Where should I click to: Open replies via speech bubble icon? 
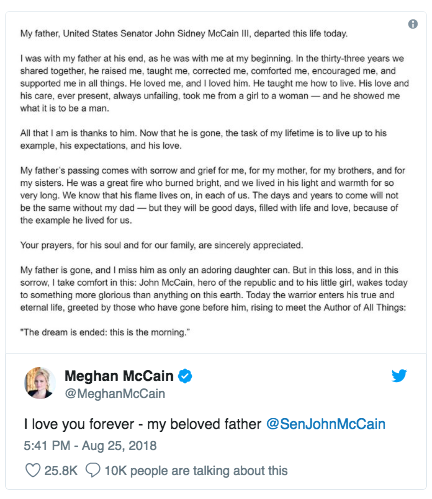tap(93, 470)
